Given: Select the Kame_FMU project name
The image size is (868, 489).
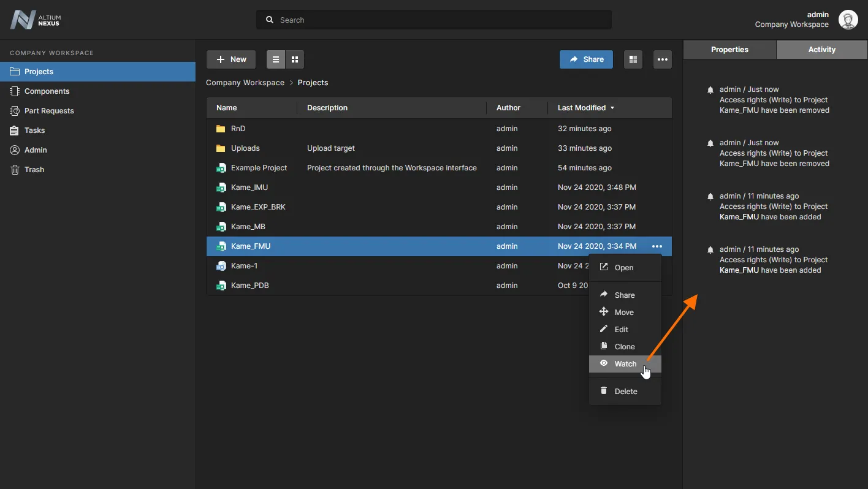Looking at the screenshot, I should 251,246.
